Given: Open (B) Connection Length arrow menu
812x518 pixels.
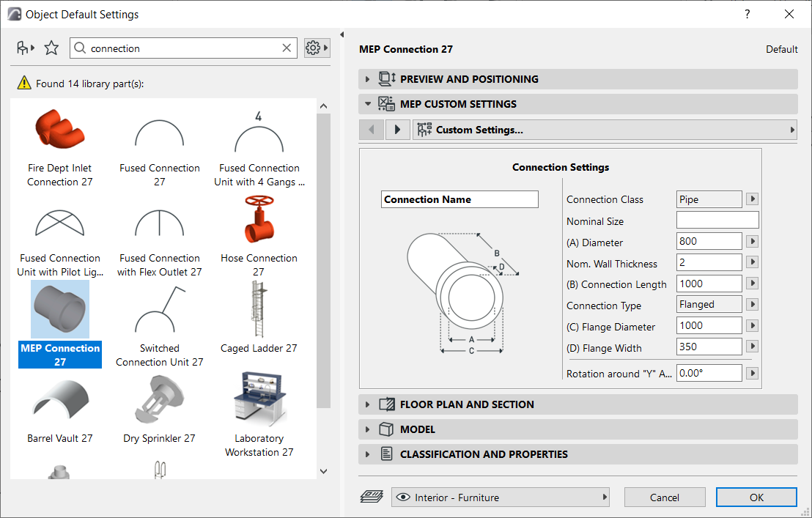Looking at the screenshot, I should click(753, 284).
